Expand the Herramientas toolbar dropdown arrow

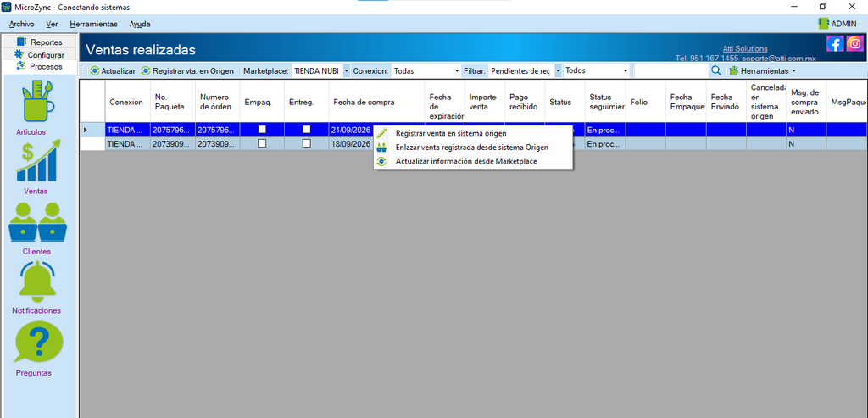click(793, 71)
